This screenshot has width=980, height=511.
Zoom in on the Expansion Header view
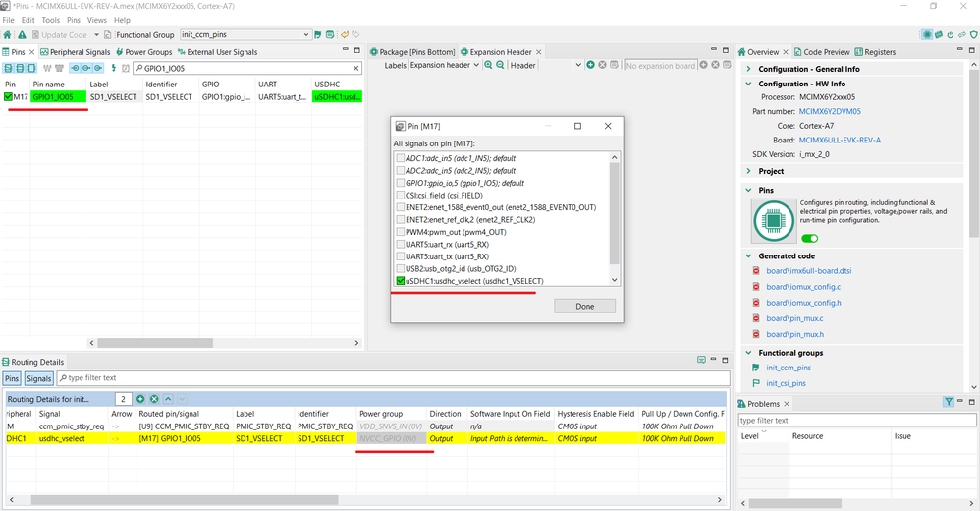pyautogui.click(x=488, y=65)
